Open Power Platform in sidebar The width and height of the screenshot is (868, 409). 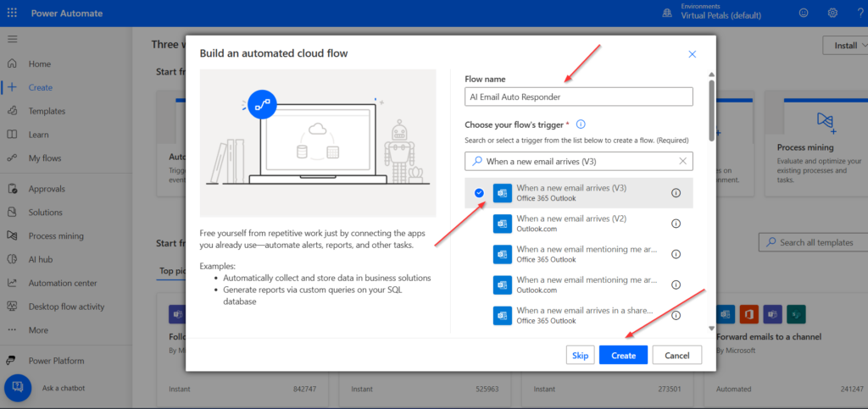pos(56,361)
